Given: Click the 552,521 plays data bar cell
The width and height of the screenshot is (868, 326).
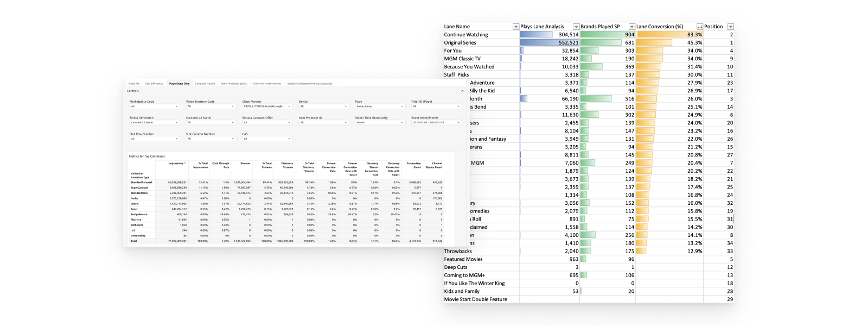Looking at the screenshot, I should click(550, 43).
